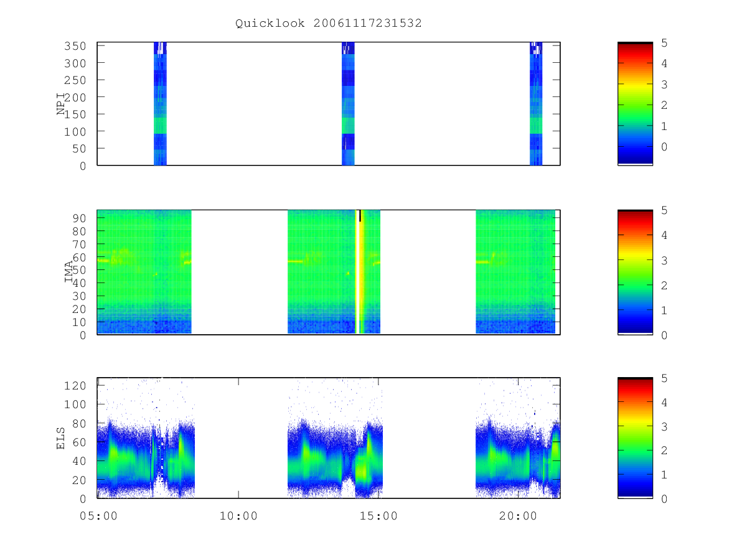Screen dimensions: 747x560
Task: Click the "5" label on the NPI colorbar
Action: click(x=665, y=43)
